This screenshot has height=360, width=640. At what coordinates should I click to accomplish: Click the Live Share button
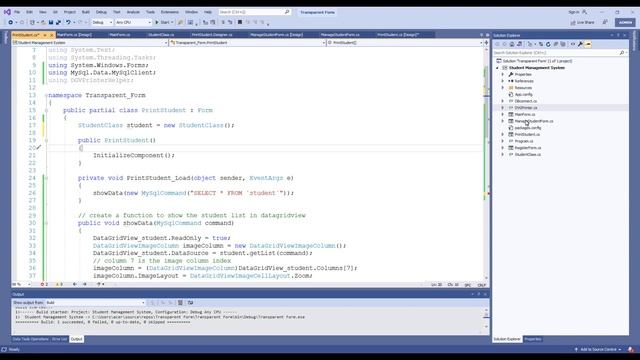coord(582,22)
